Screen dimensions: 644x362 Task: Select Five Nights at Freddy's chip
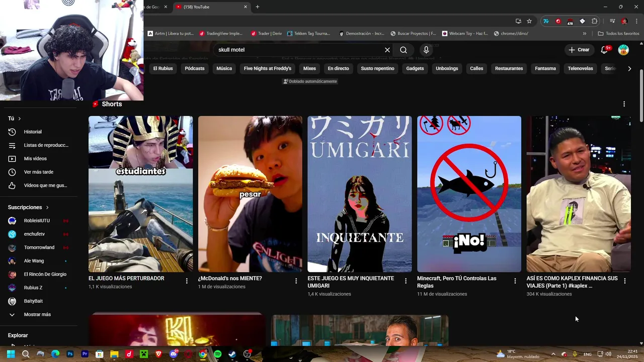pos(268,68)
